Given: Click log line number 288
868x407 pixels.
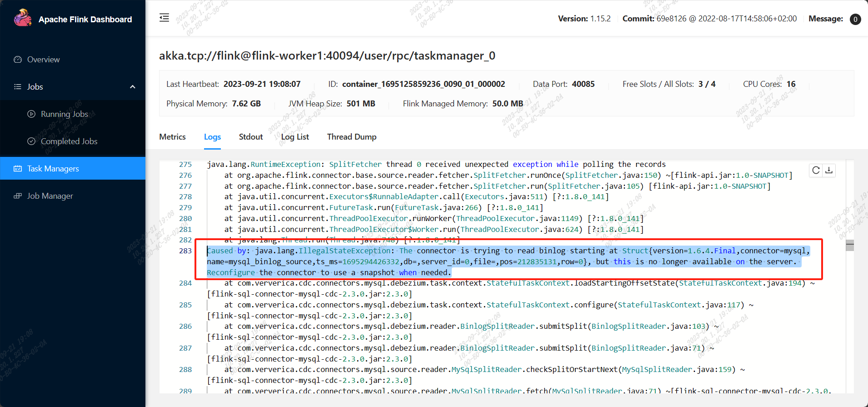Looking at the screenshot, I should coord(185,370).
